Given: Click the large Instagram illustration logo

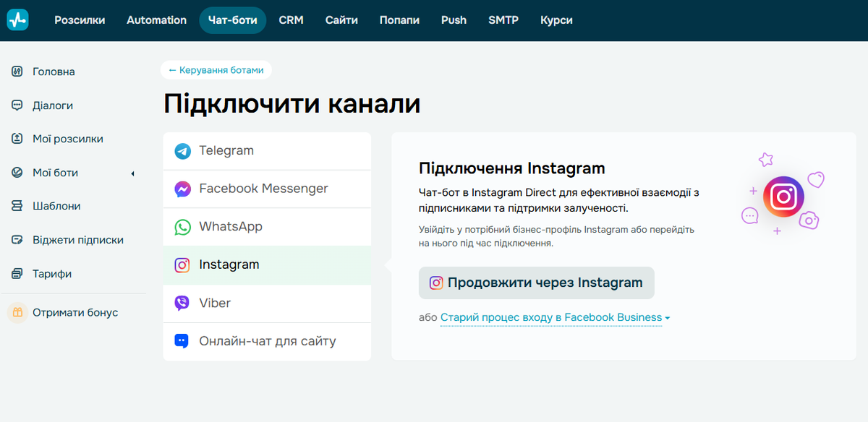Looking at the screenshot, I should pyautogui.click(x=783, y=197).
